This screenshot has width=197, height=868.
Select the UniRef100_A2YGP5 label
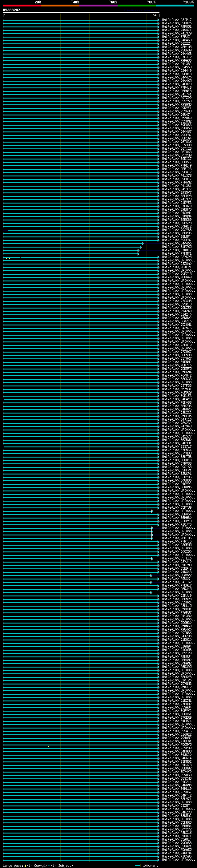coord(176,257)
